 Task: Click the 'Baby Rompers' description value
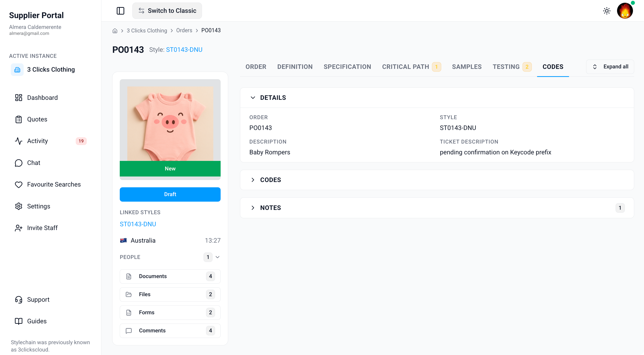coord(270,152)
